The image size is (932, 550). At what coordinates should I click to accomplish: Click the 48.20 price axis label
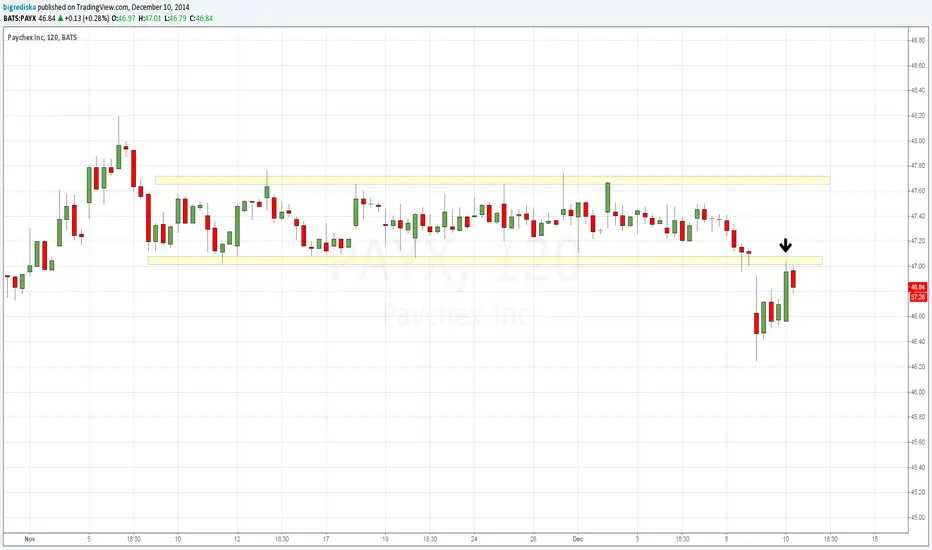tap(918, 115)
